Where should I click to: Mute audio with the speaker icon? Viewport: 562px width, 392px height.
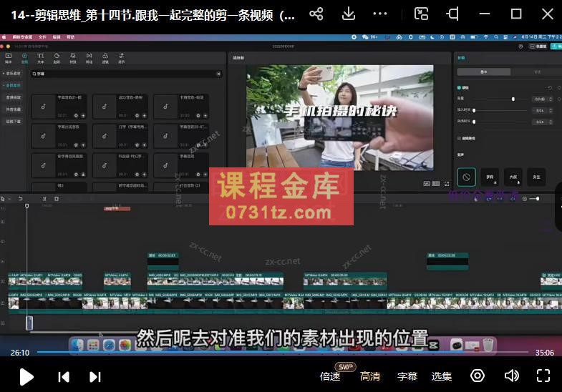pyautogui.click(x=511, y=376)
